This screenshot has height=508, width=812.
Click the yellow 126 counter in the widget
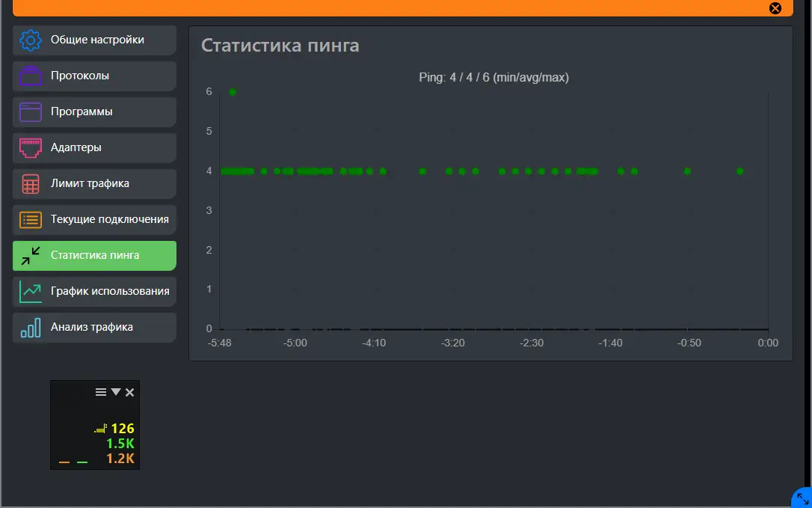[x=123, y=429]
